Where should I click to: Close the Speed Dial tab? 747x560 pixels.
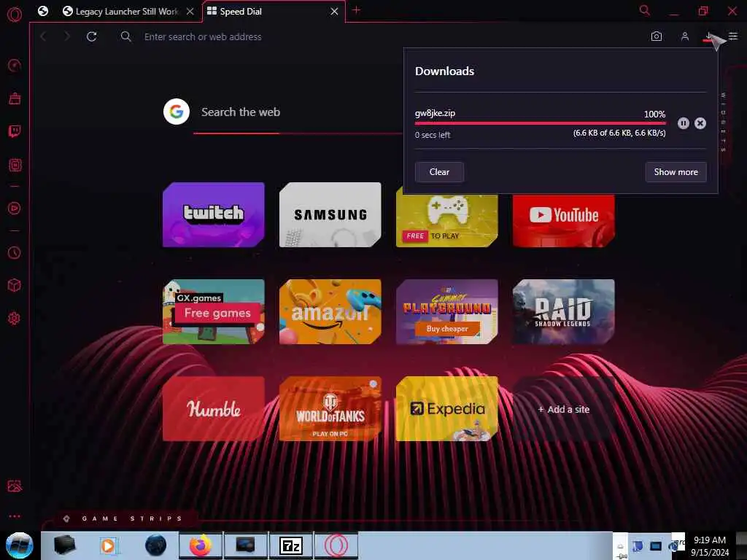(x=334, y=12)
